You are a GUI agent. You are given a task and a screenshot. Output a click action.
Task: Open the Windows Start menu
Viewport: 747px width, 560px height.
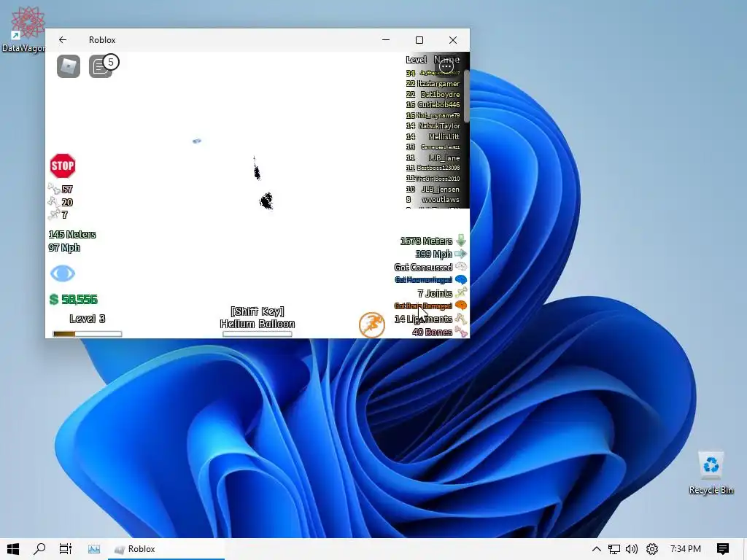13,548
